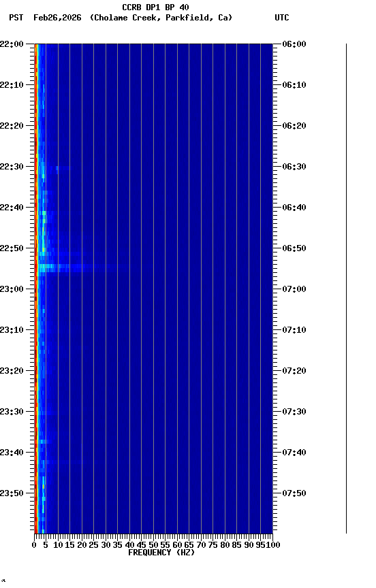376x588 pixels.
Task: Click the 'FREQUENCY (HZ)' axis label
Action: (x=161, y=553)
